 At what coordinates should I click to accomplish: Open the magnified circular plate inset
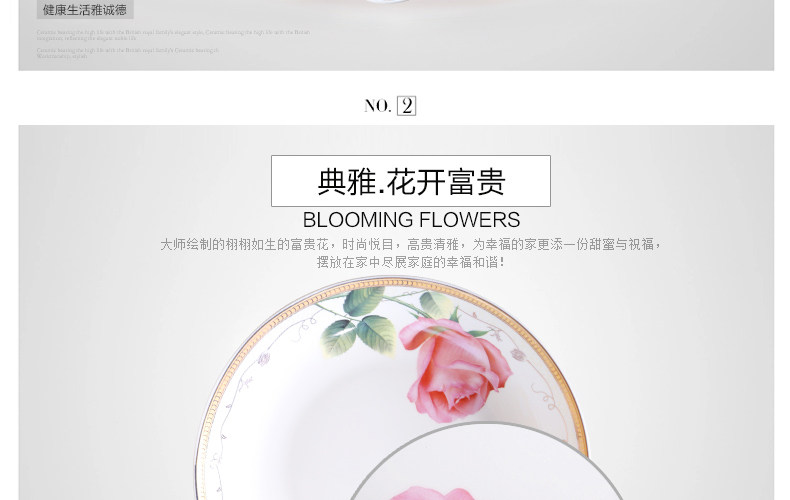[x=486, y=463]
